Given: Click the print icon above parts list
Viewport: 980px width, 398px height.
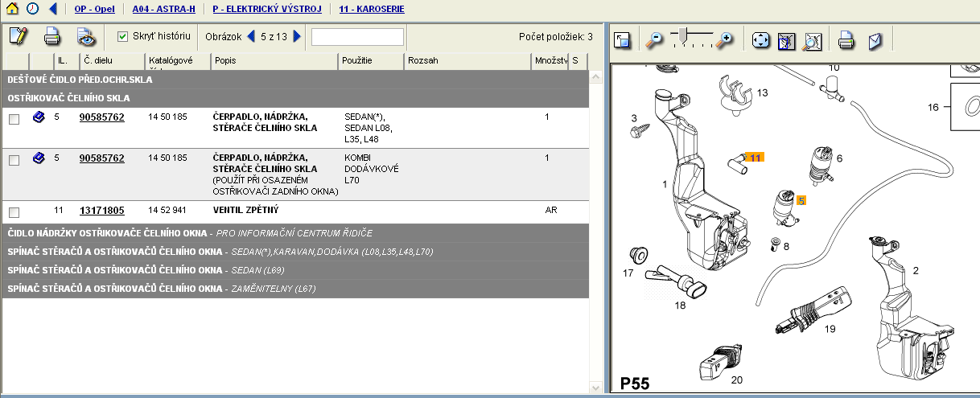Looking at the screenshot, I should (52, 36).
